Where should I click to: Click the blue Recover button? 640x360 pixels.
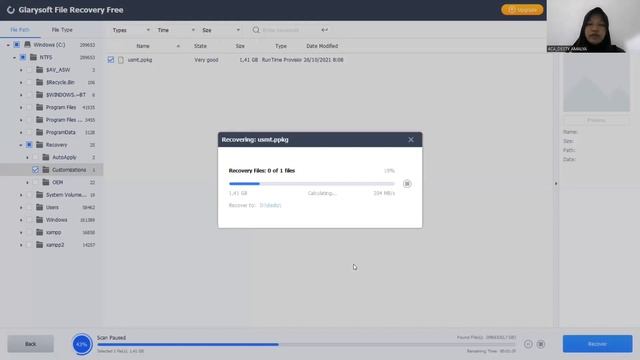click(598, 344)
